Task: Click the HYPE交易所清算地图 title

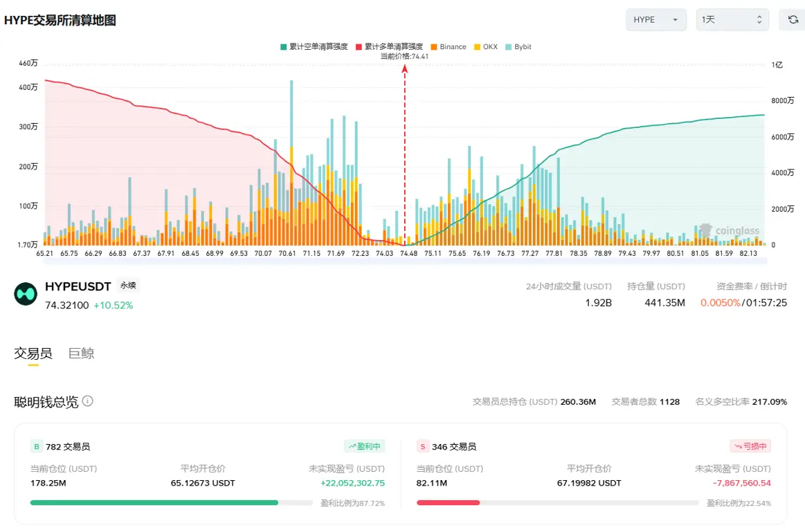Action: click(x=60, y=20)
